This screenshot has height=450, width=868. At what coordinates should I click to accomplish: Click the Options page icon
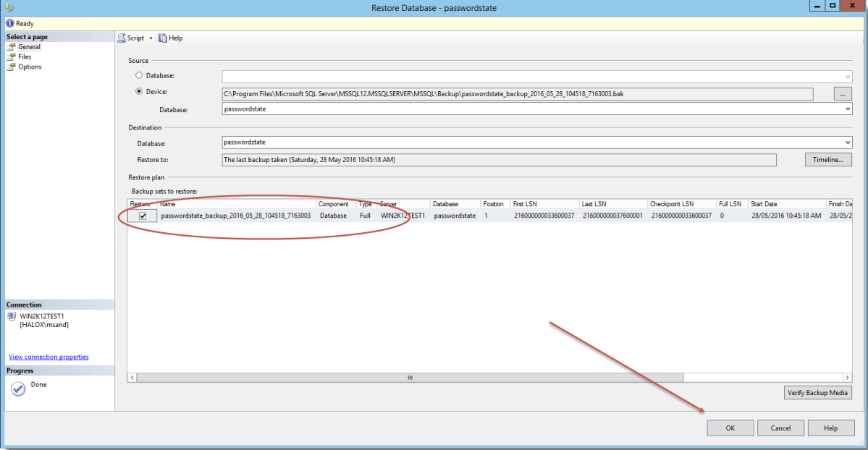(x=11, y=67)
